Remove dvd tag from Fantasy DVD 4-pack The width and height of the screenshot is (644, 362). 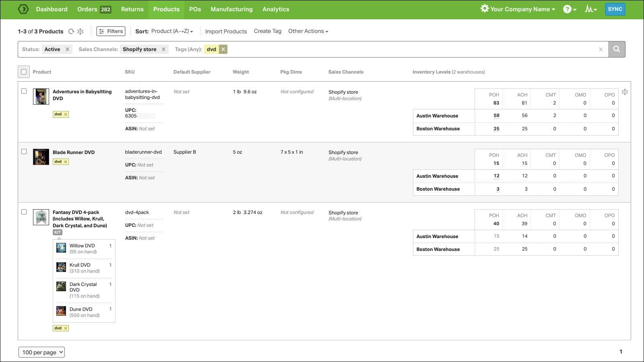pyautogui.click(x=66, y=328)
